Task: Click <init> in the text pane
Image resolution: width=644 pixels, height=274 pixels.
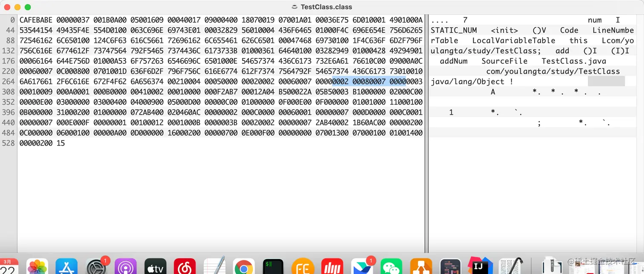Action: tap(504, 30)
